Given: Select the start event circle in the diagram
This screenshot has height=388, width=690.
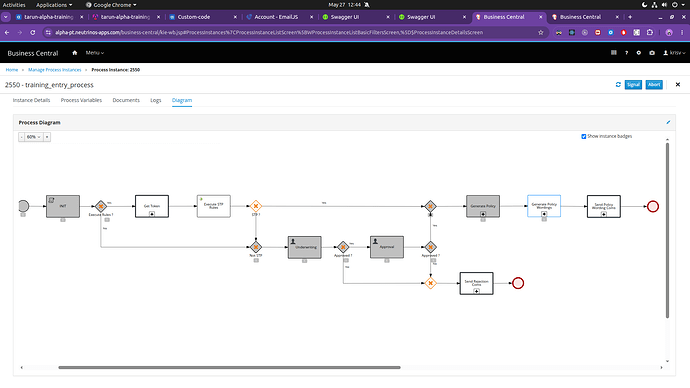Looking at the screenshot, I should point(24,206).
